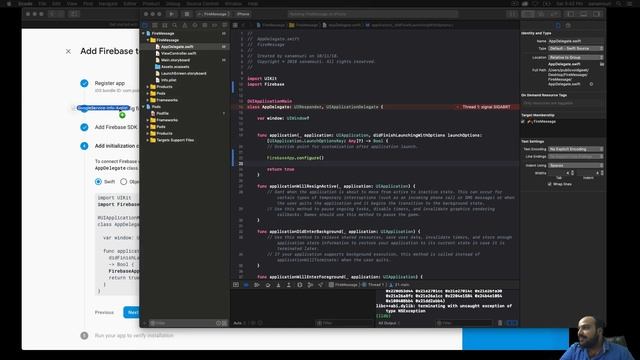640x360 pixels.
Task: Select the Swift radio button in Firebase page
Action: click(x=98, y=182)
